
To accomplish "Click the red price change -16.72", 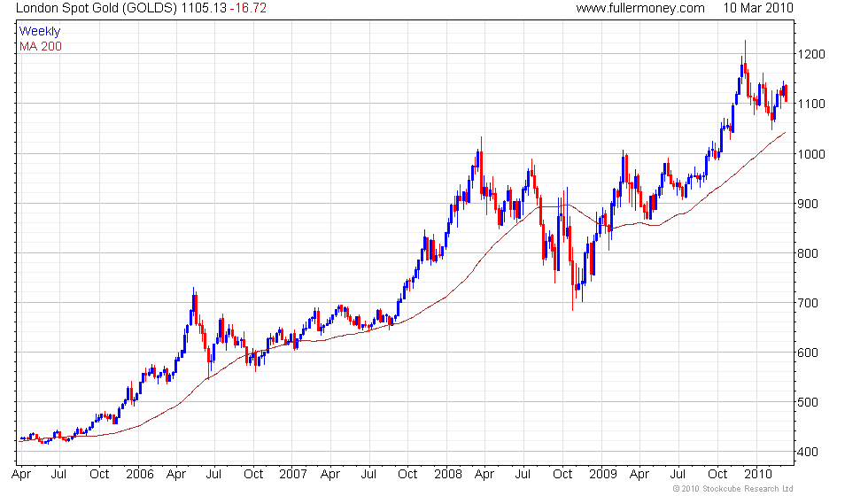I will coord(249,8).
